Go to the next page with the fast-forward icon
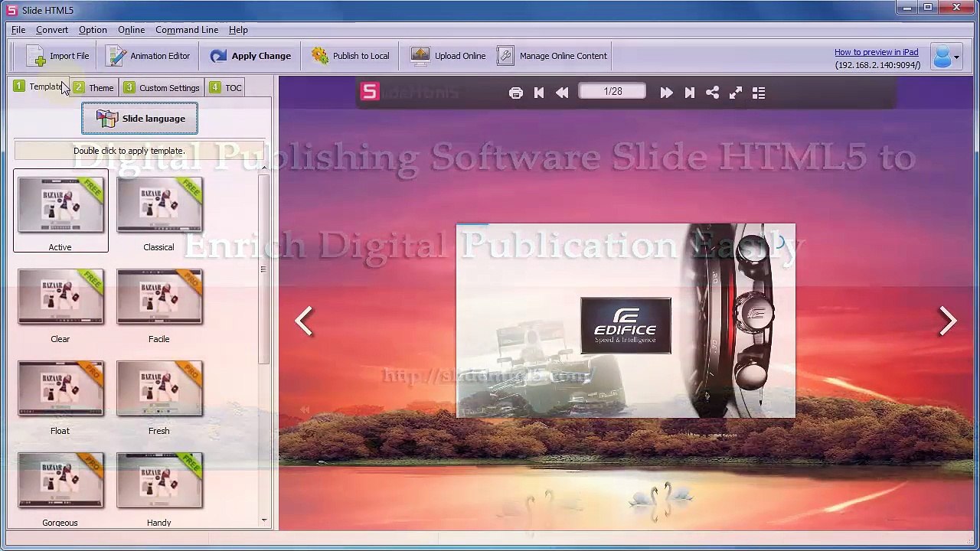The image size is (980, 551). click(666, 93)
